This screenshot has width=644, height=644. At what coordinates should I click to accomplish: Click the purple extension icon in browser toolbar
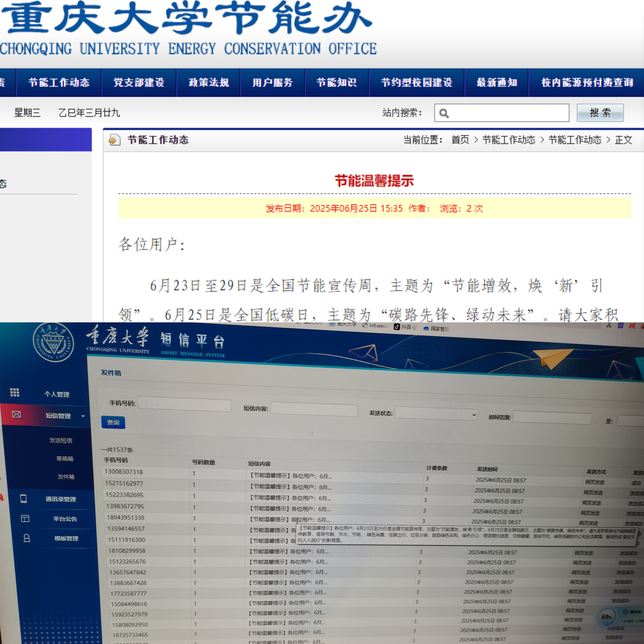(620, 325)
